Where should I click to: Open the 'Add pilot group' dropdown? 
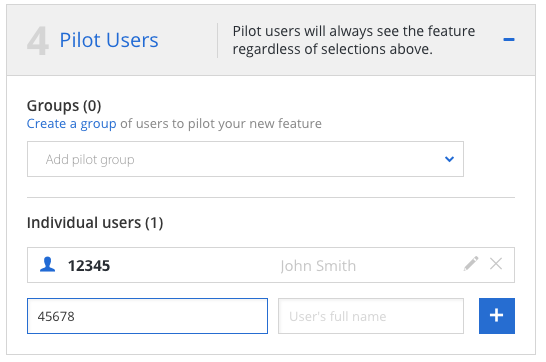tap(245, 159)
